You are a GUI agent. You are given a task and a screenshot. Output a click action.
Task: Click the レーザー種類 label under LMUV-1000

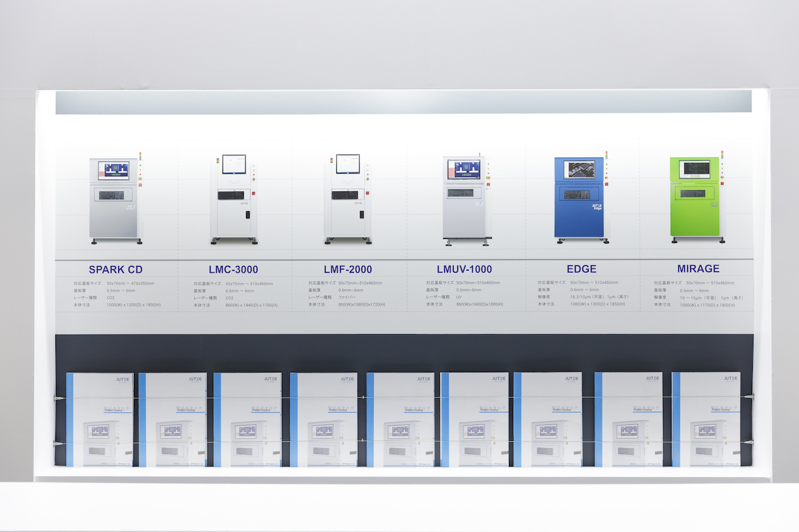437,298
